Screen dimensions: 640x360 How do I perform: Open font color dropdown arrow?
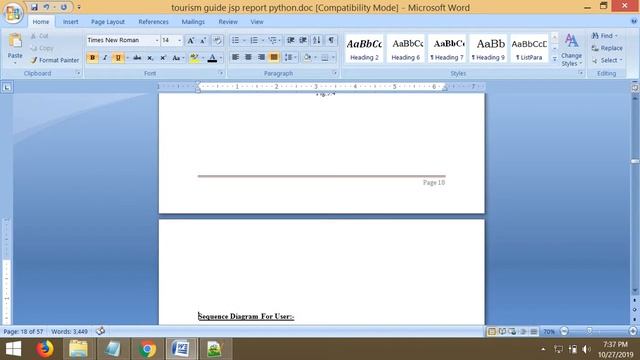pos(221,58)
